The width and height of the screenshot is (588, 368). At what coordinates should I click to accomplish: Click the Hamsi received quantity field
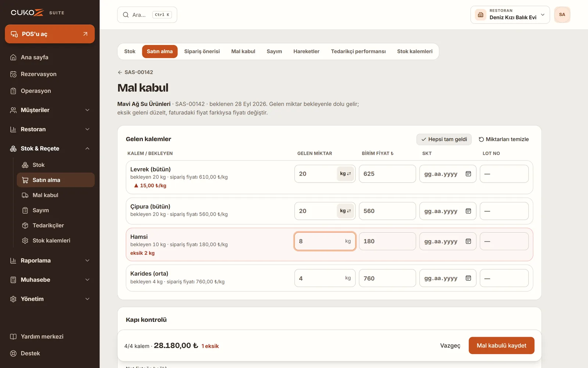tap(325, 241)
